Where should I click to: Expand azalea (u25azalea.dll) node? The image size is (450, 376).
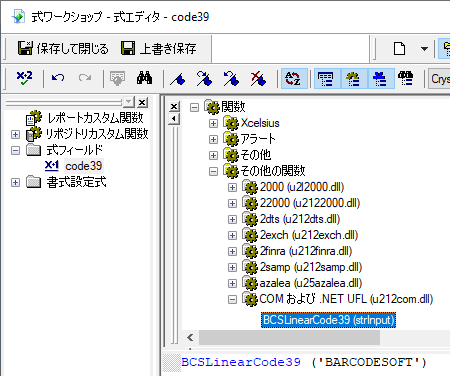point(232,283)
